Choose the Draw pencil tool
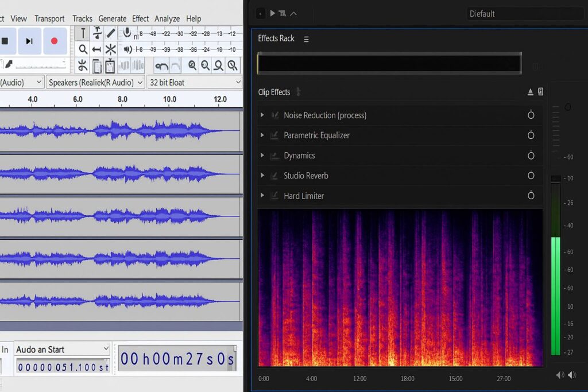This screenshot has width=588, height=392. point(111,34)
